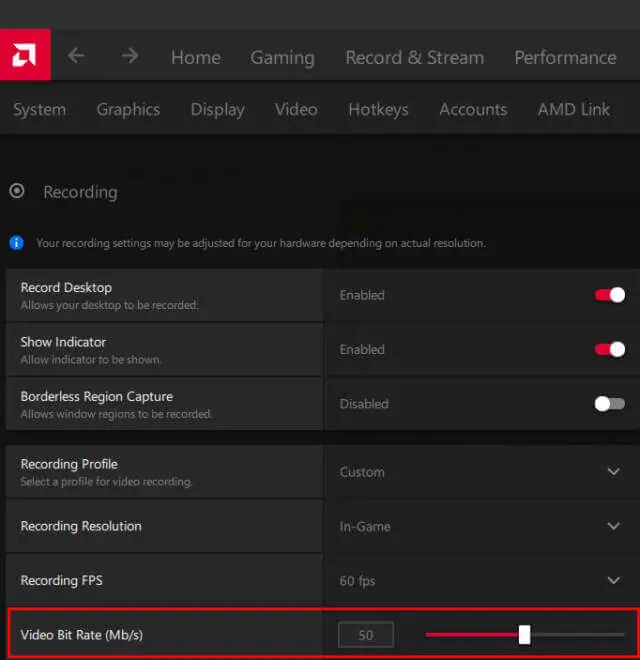Switch to the Graphics settings sub-tab

[x=128, y=109]
